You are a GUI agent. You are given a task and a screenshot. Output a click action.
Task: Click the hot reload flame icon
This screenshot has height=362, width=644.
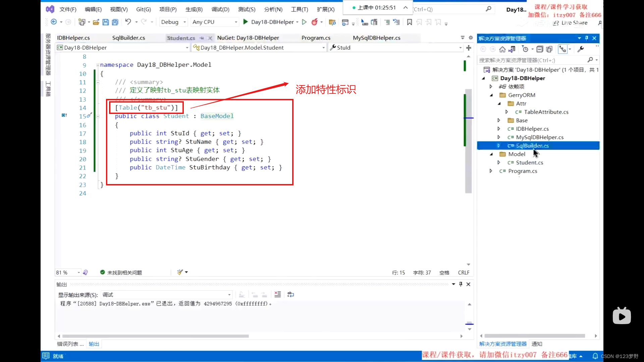coord(315,22)
